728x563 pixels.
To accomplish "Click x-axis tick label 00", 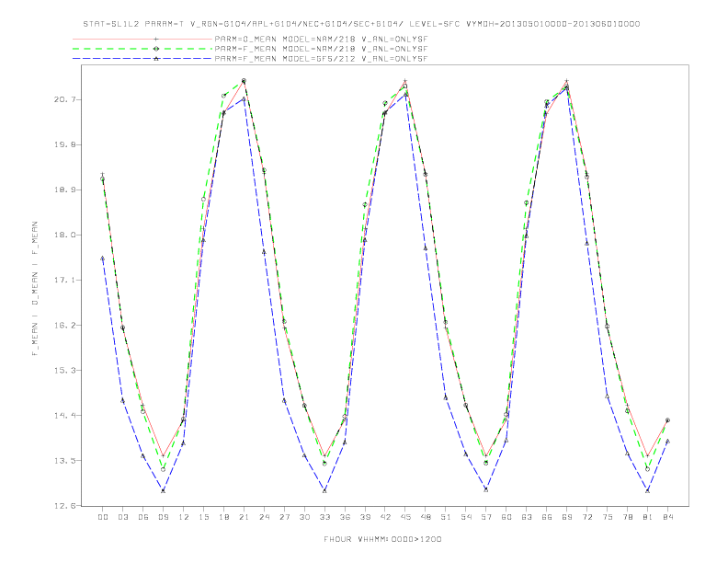I will click(x=103, y=517).
